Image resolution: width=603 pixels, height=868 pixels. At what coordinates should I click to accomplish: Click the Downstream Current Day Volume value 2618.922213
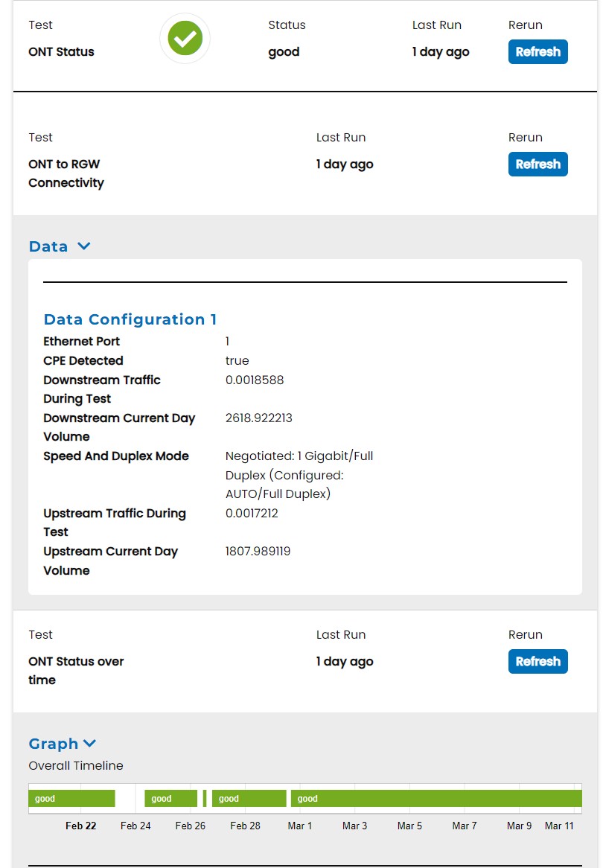259,418
